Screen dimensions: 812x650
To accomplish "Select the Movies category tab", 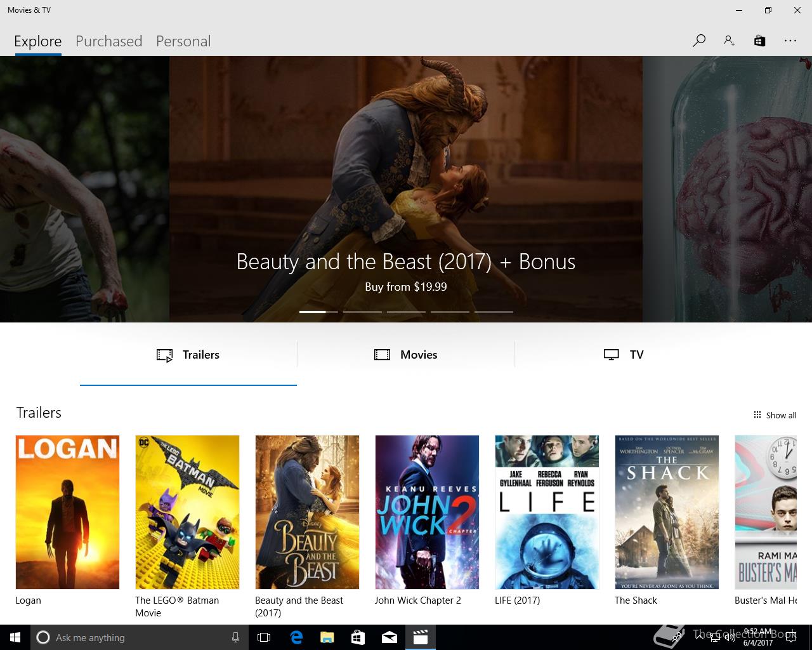I will coord(406,355).
